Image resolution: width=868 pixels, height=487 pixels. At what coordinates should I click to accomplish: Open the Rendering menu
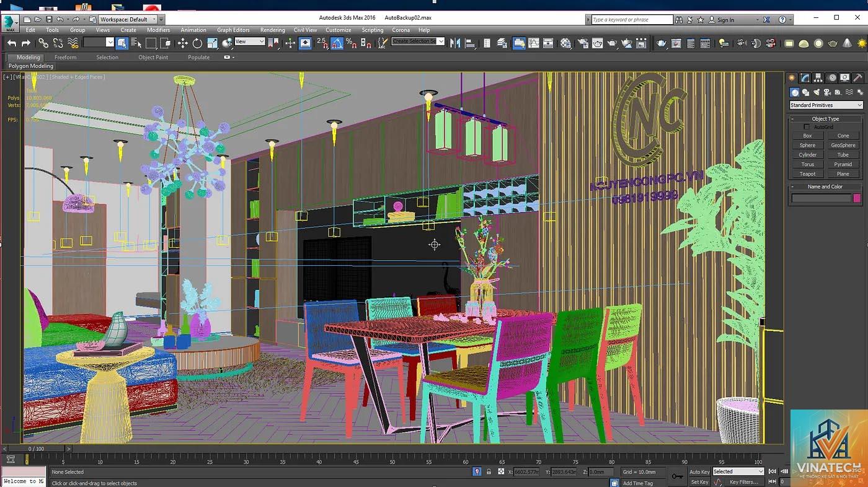coord(272,30)
